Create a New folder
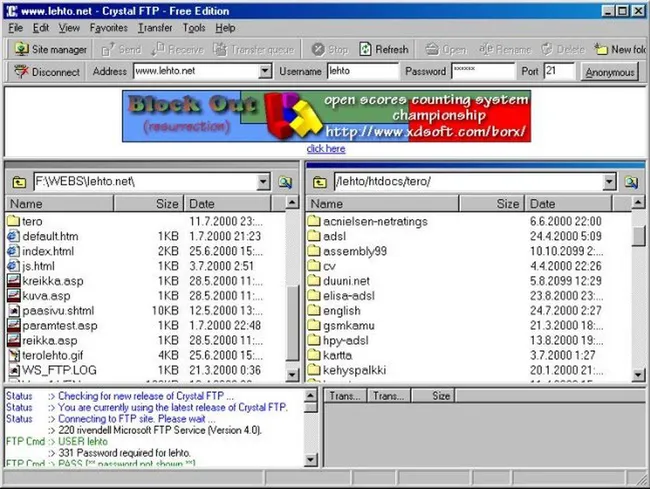Screen dimensions: 650x489 click(x=619, y=49)
